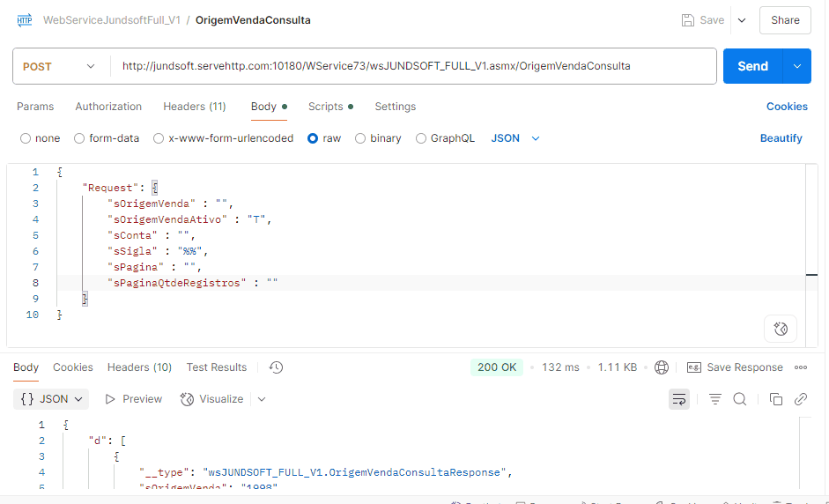The height and width of the screenshot is (504, 829).
Task: Expand the JSON body format dropdown
Action: [x=515, y=138]
